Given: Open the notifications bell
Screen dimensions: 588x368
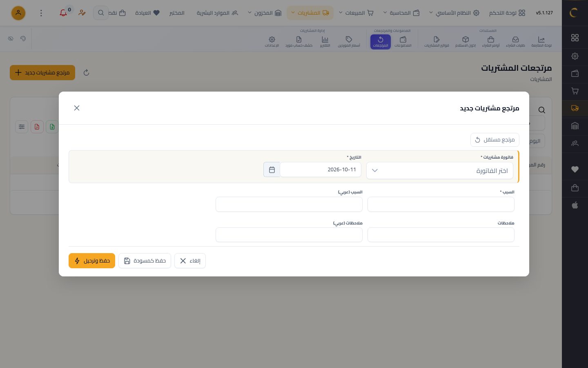Looking at the screenshot, I should (x=63, y=13).
